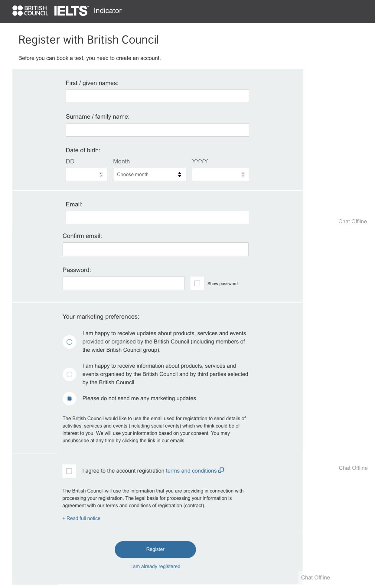375x588 pixels.
Task: Click the external link icon beside terms
Action: (221, 470)
